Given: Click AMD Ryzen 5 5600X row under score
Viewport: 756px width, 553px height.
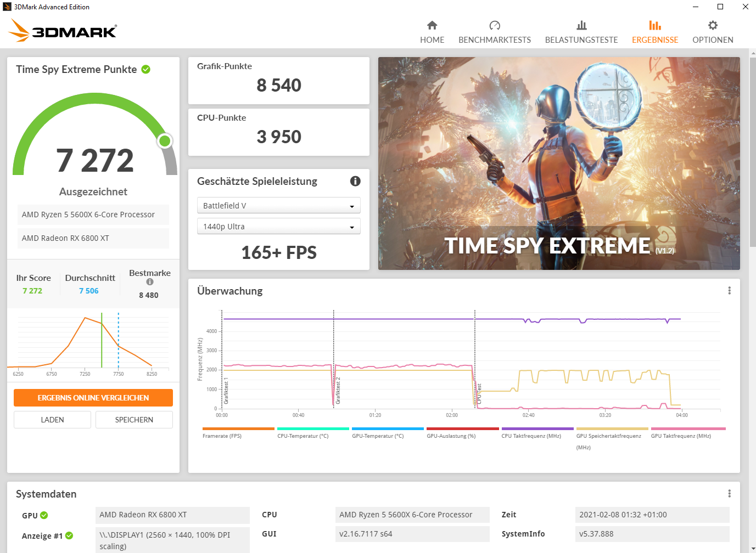Looking at the screenshot, I should (93, 215).
